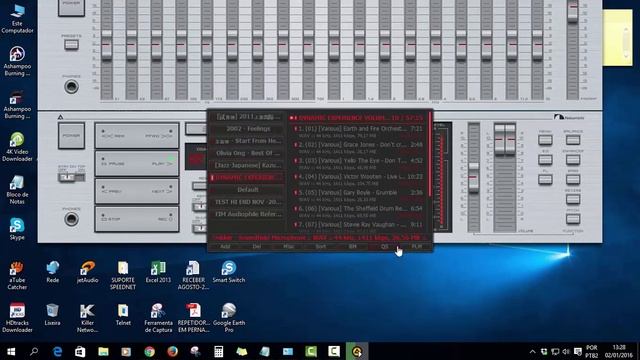
Task: Click the PREV track button
Action: (116, 191)
